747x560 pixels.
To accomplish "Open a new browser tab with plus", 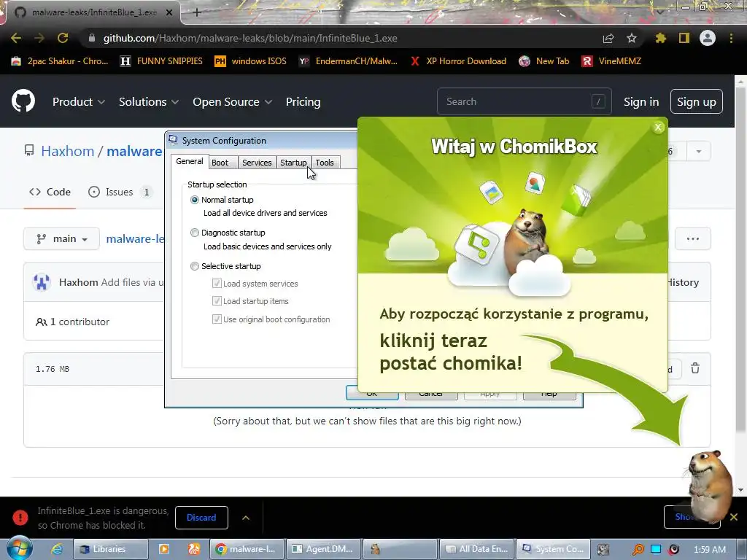I will [197, 12].
